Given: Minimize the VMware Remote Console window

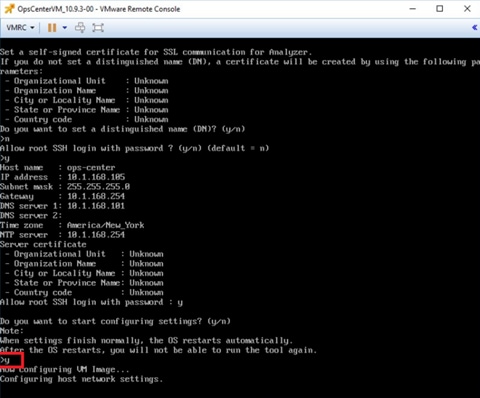Looking at the screenshot, I should coord(413,9).
